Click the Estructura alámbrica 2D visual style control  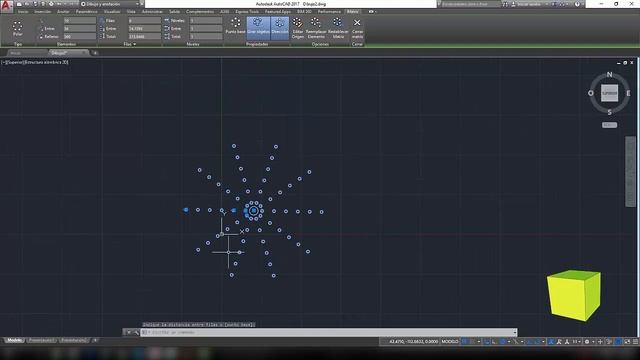pyautogui.click(x=46, y=62)
